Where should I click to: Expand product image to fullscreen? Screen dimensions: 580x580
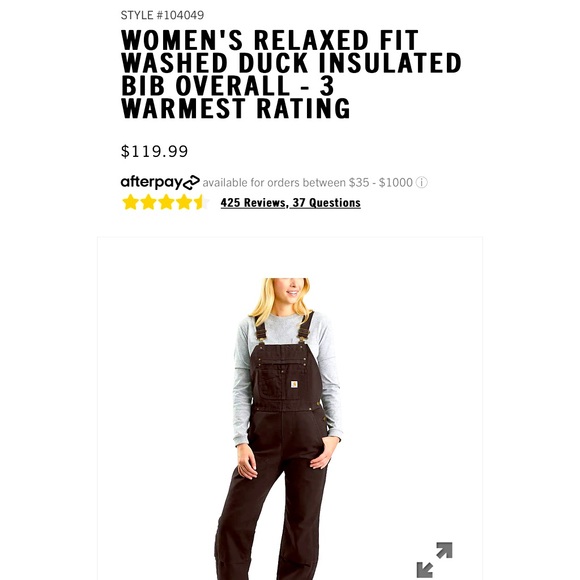(x=434, y=560)
